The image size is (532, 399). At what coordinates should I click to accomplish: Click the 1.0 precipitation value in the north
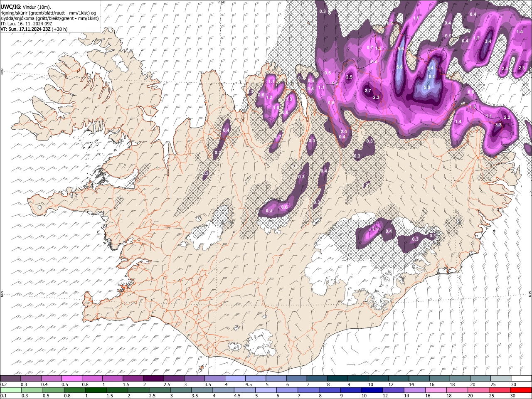276,108
